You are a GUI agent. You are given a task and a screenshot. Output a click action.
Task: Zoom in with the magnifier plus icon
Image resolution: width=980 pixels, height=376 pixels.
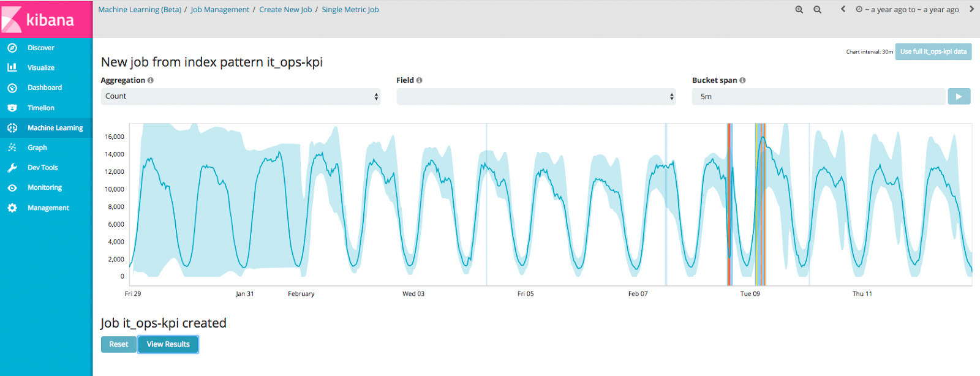799,10
